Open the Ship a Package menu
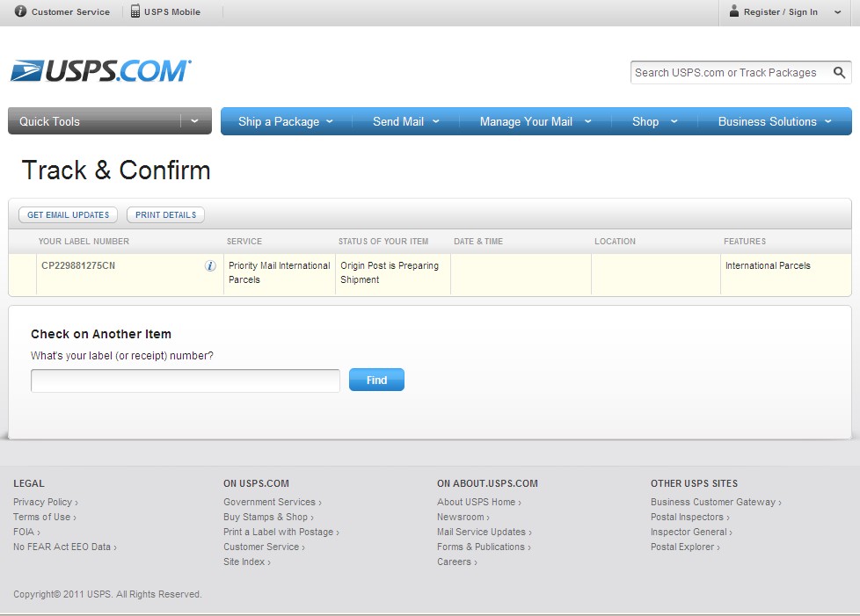Screen dimensions: 860x616 286,121
